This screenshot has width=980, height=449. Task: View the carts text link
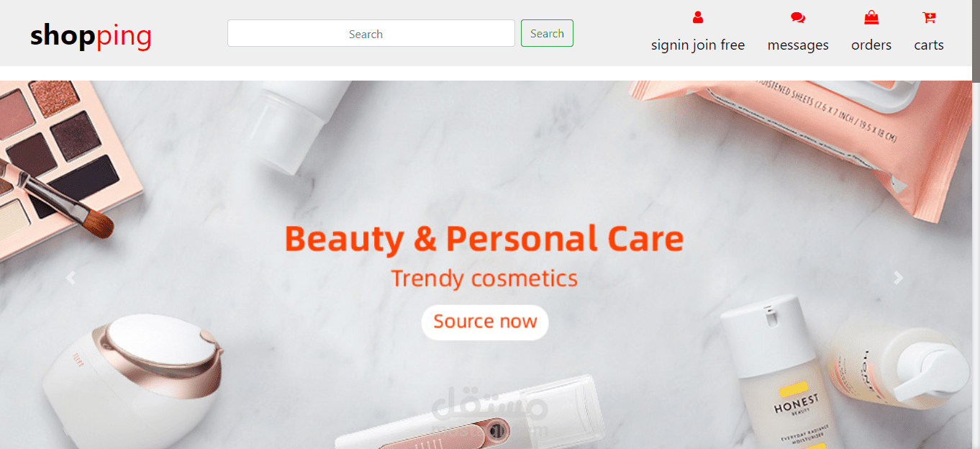(929, 45)
